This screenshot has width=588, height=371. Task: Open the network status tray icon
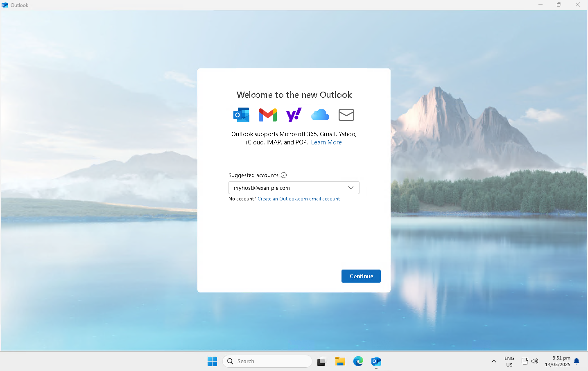(525, 361)
